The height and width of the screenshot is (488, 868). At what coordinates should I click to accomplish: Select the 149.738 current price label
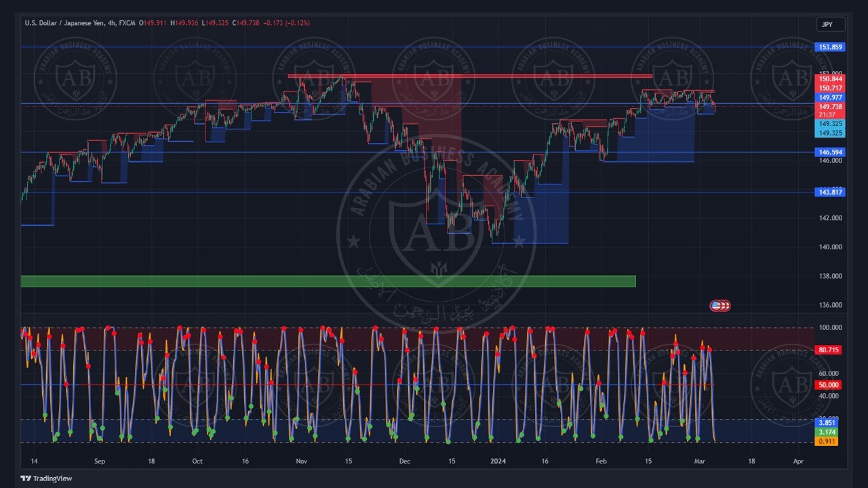[x=830, y=107]
